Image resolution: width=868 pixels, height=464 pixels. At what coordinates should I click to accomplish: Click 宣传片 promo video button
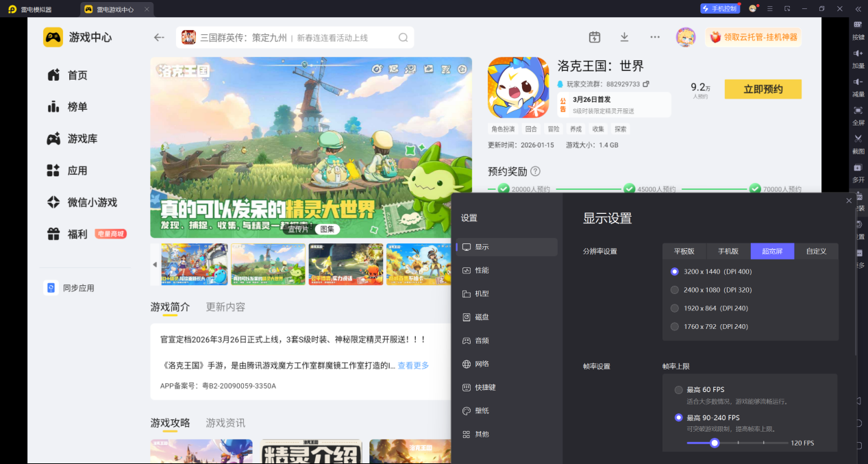297,229
